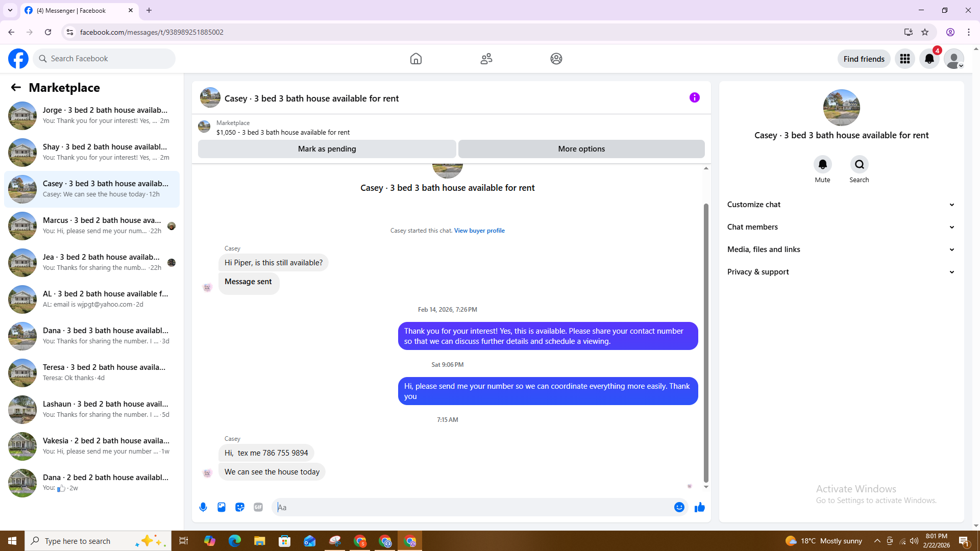Image resolution: width=980 pixels, height=551 pixels.
Task: Attach a photo or file
Action: (x=222, y=507)
